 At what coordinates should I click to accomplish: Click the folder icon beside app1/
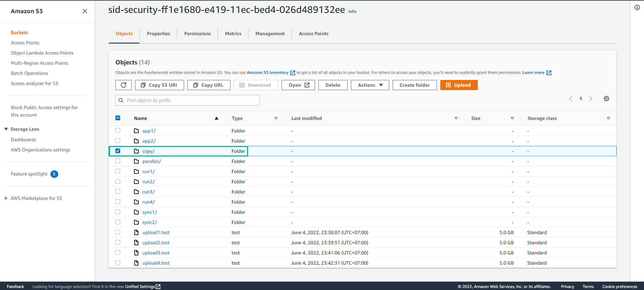pos(136,131)
